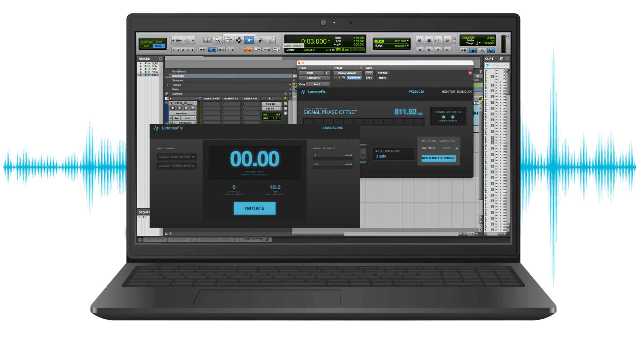Open the MELODYNE tab

pos(181,239)
